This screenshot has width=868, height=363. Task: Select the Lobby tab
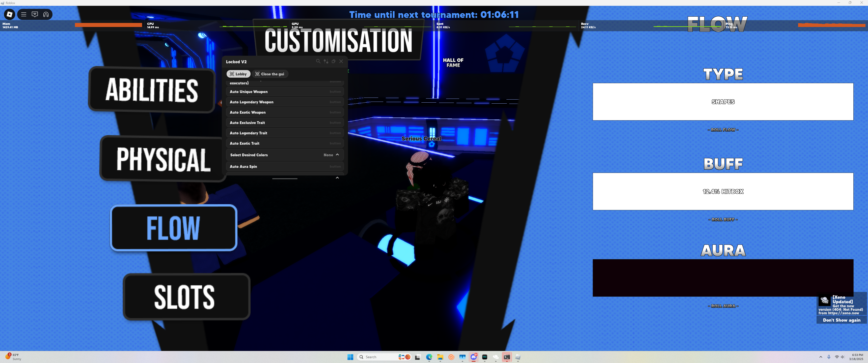[238, 74]
